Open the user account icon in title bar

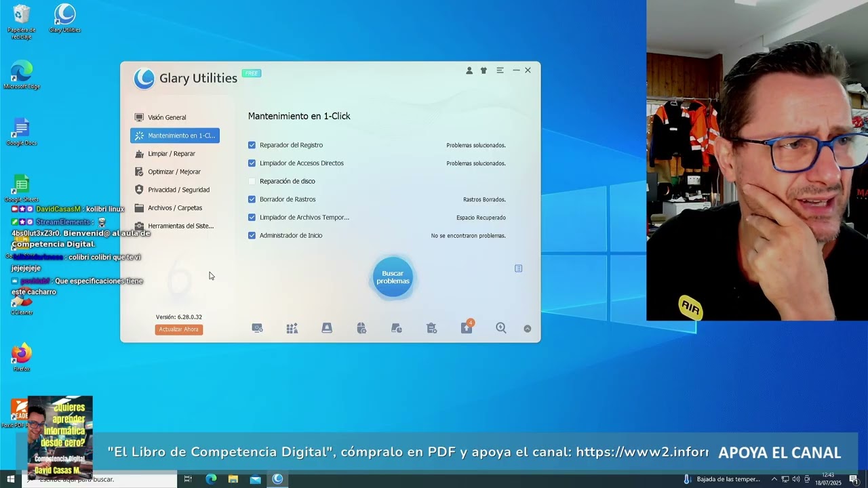[469, 70]
